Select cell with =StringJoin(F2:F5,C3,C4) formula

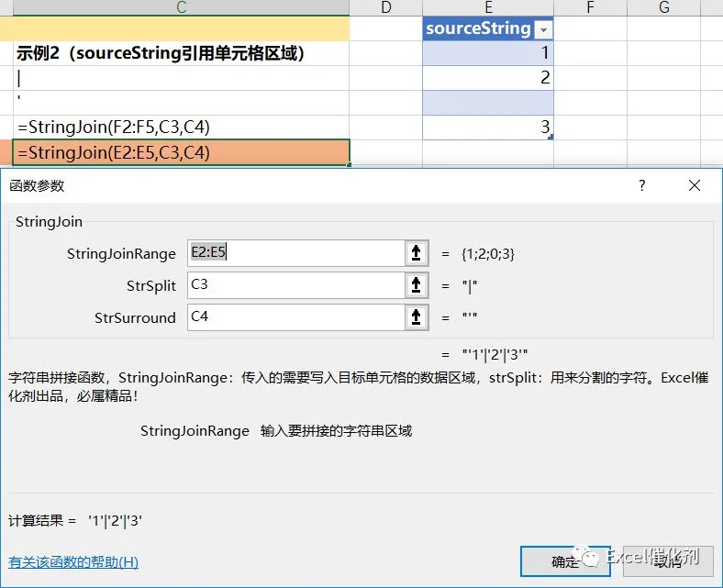coord(182,128)
